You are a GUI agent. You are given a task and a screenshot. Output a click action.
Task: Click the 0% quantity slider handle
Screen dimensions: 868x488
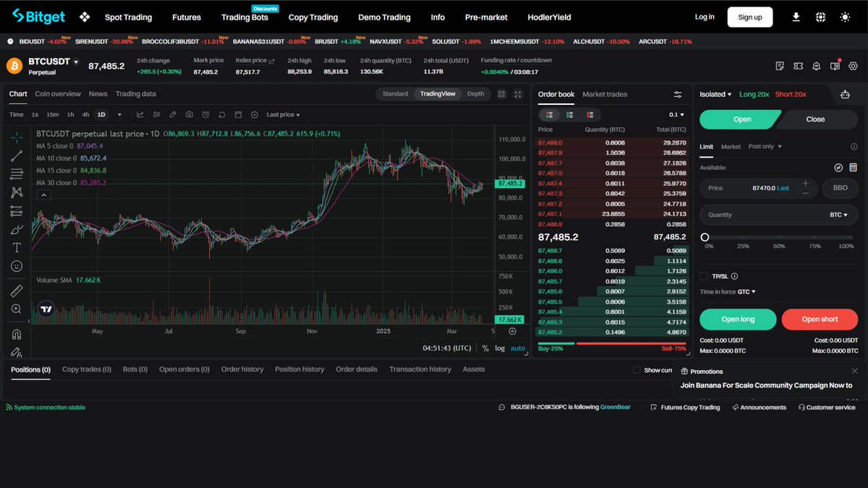tap(705, 237)
